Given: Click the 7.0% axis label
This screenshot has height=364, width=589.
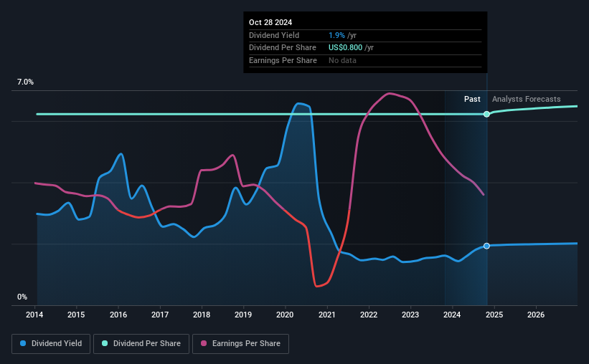Looking at the screenshot, I should pyautogui.click(x=25, y=82).
